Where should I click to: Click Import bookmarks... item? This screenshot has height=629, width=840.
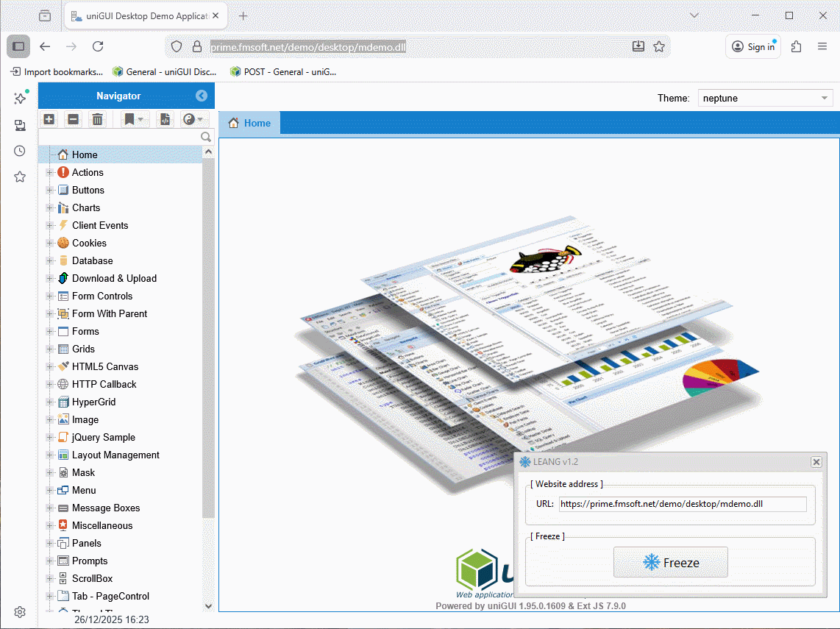[56, 72]
